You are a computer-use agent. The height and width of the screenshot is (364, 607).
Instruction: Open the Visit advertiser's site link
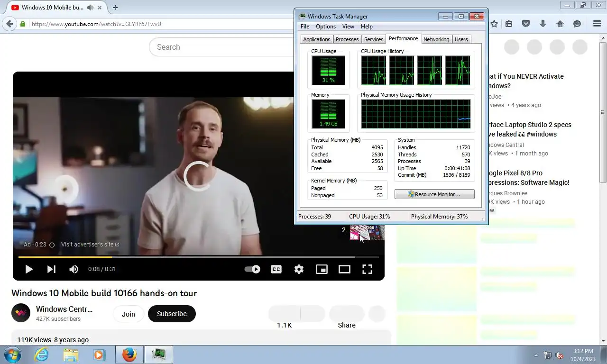pyautogui.click(x=90, y=245)
